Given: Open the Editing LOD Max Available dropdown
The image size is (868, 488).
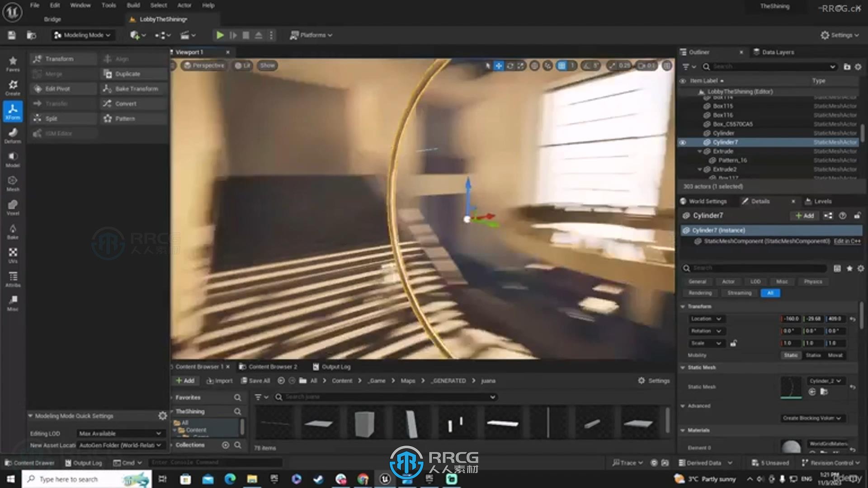Looking at the screenshot, I should pos(120,433).
